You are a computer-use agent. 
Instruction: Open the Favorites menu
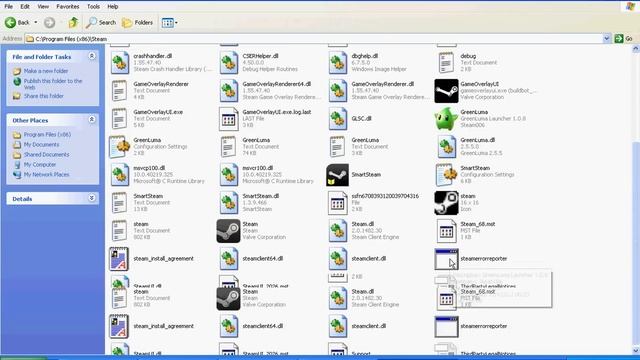click(68, 7)
